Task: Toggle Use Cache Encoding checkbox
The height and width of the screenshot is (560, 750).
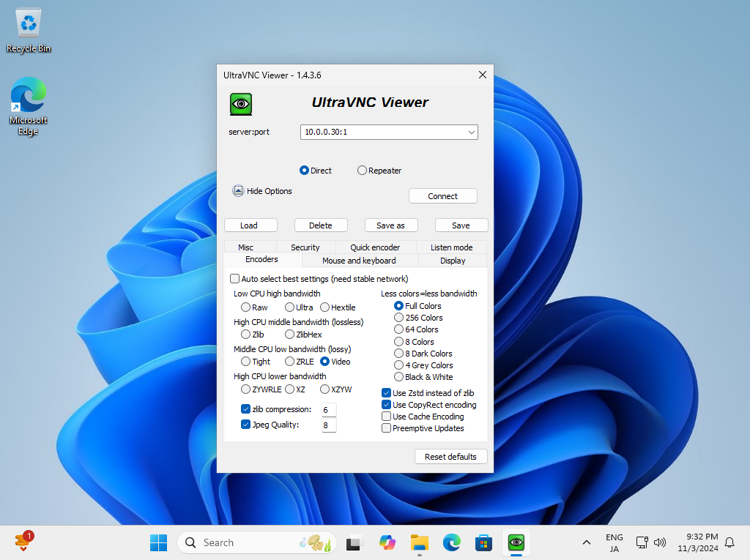Action: pos(386,417)
